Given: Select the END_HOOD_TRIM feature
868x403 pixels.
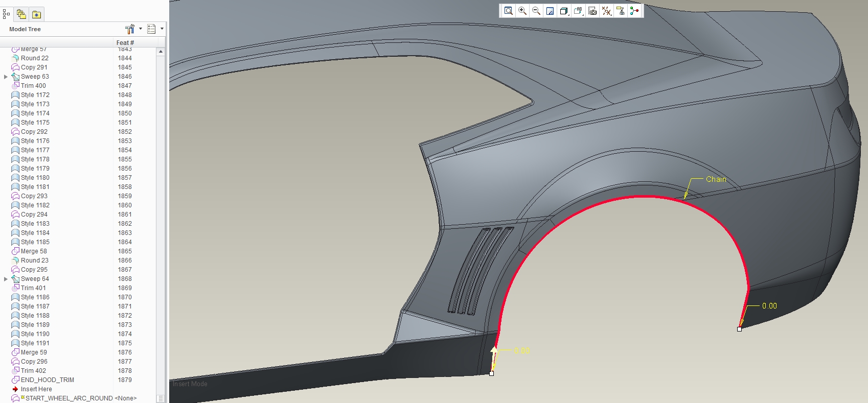Looking at the screenshot, I should tap(48, 380).
